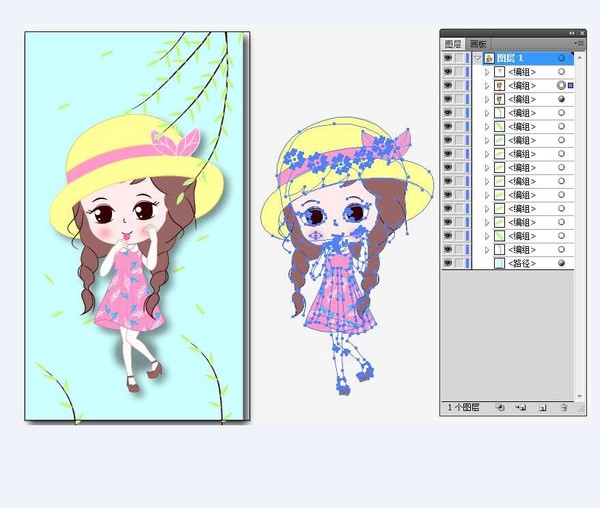This screenshot has width=600, height=508.
Task: Click the target circle of fourth <编组> row
Action: click(x=561, y=113)
